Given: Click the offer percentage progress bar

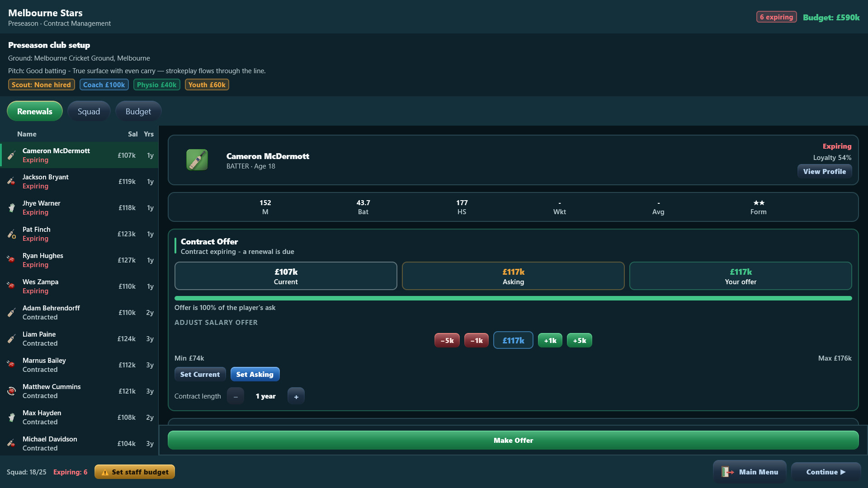Looking at the screenshot, I should click(x=513, y=298).
